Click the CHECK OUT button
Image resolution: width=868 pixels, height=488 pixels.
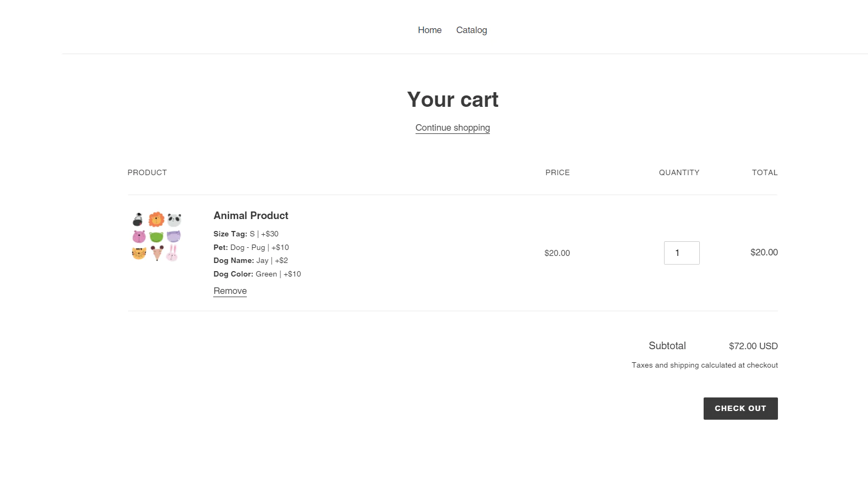(741, 408)
